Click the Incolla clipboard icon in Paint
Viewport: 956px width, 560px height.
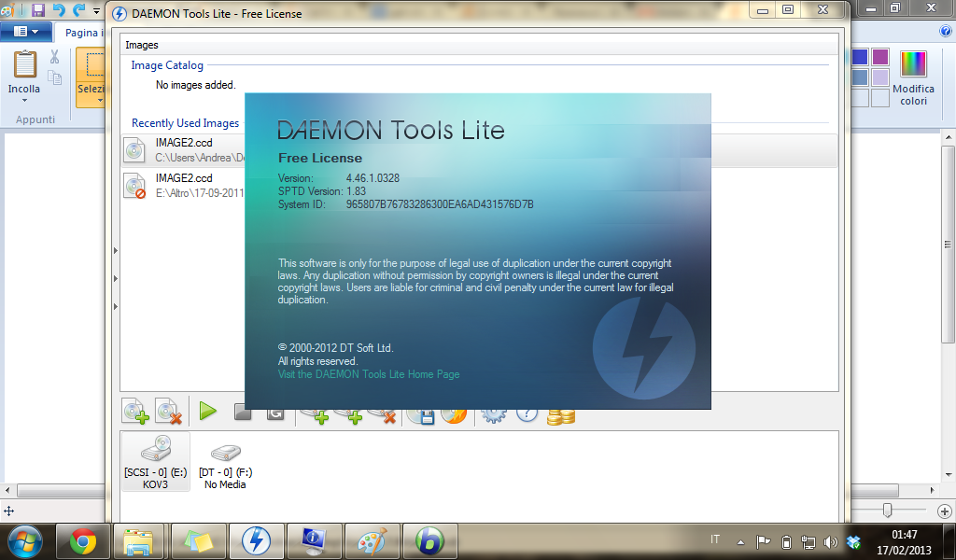24,67
